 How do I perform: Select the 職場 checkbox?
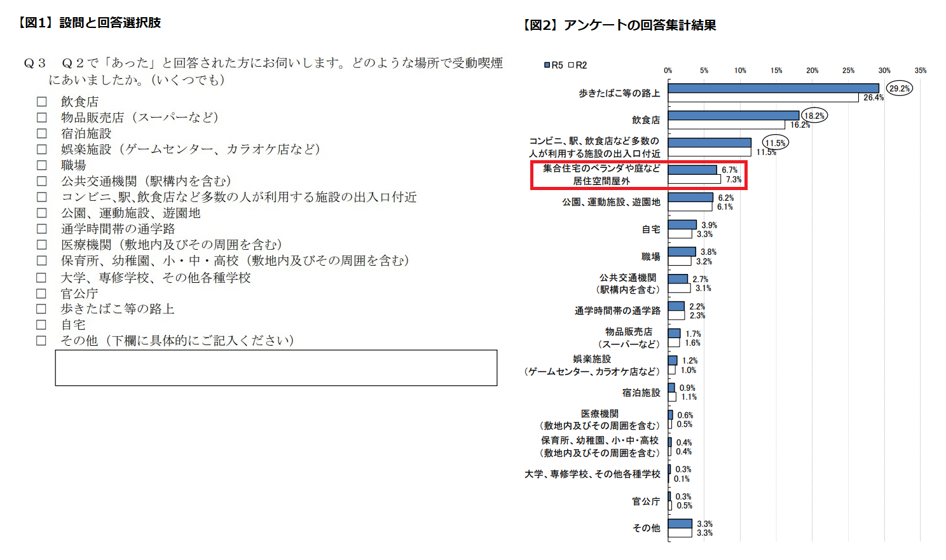tap(41, 165)
